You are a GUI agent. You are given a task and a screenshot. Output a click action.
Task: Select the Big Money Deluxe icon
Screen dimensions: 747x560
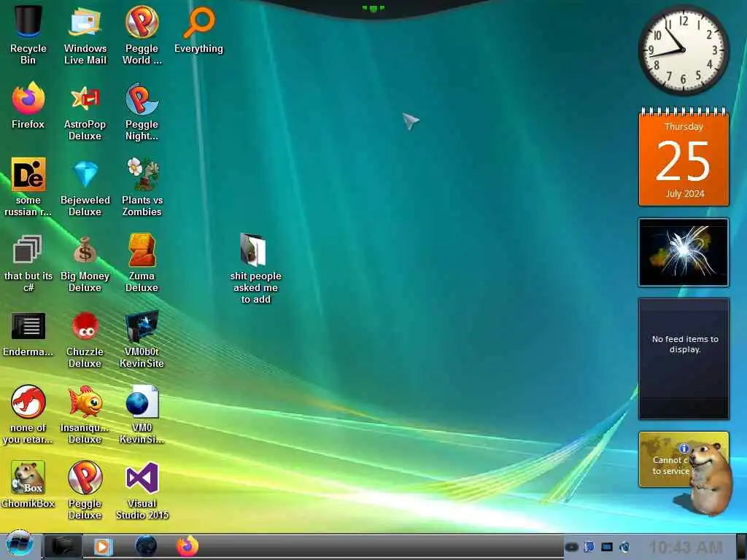[x=85, y=262]
